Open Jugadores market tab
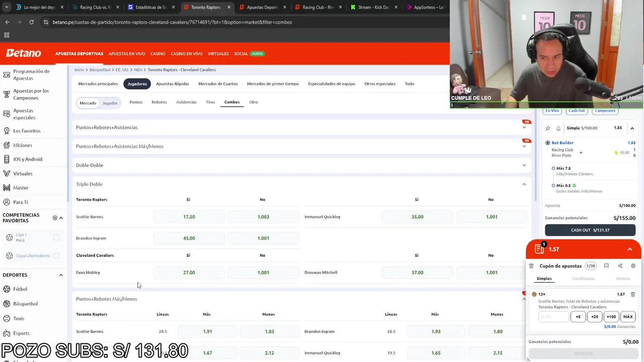 137,84
